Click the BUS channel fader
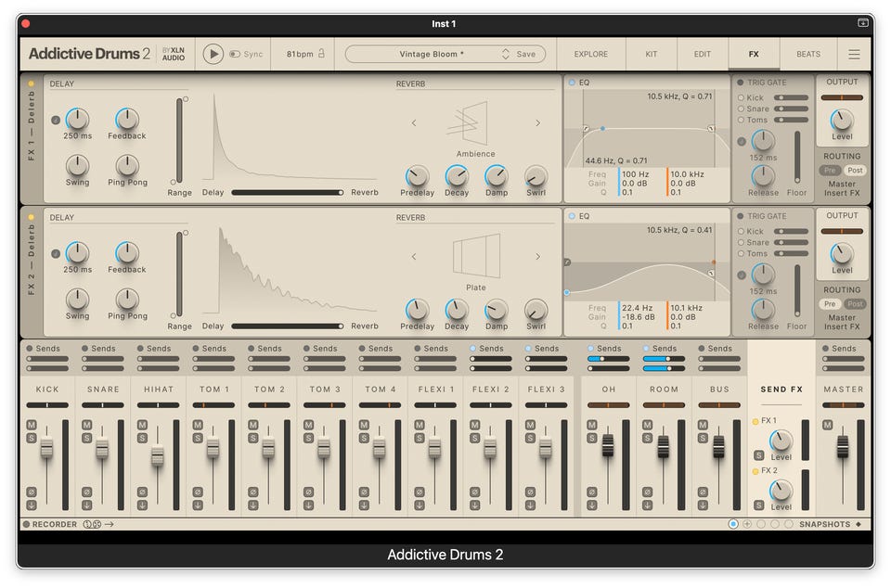This screenshot has height=588, width=891. (x=718, y=446)
